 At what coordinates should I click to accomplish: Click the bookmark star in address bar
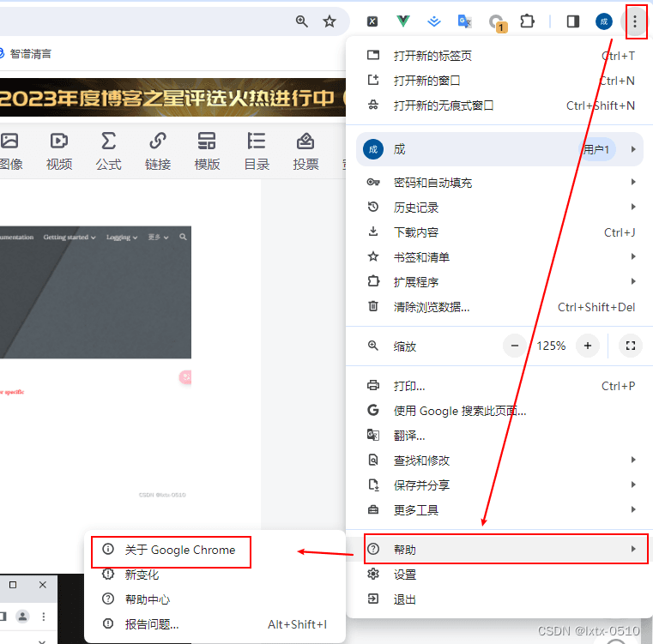[x=330, y=21]
